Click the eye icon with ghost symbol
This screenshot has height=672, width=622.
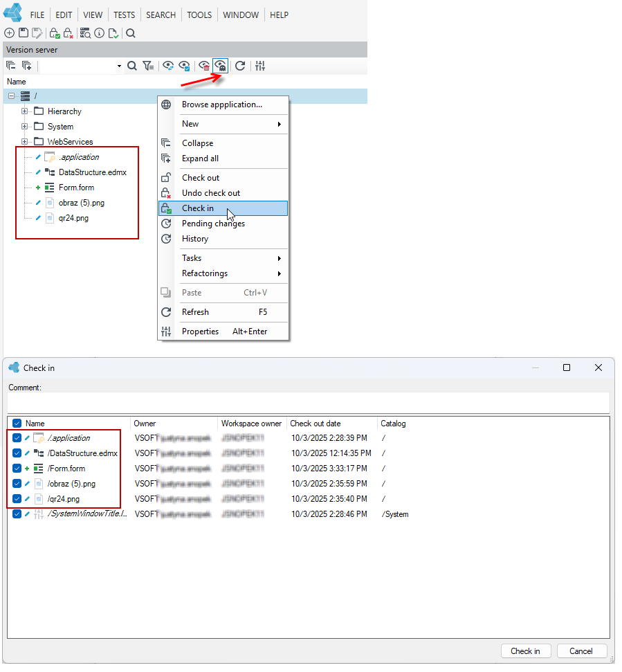pyautogui.click(x=220, y=66)
